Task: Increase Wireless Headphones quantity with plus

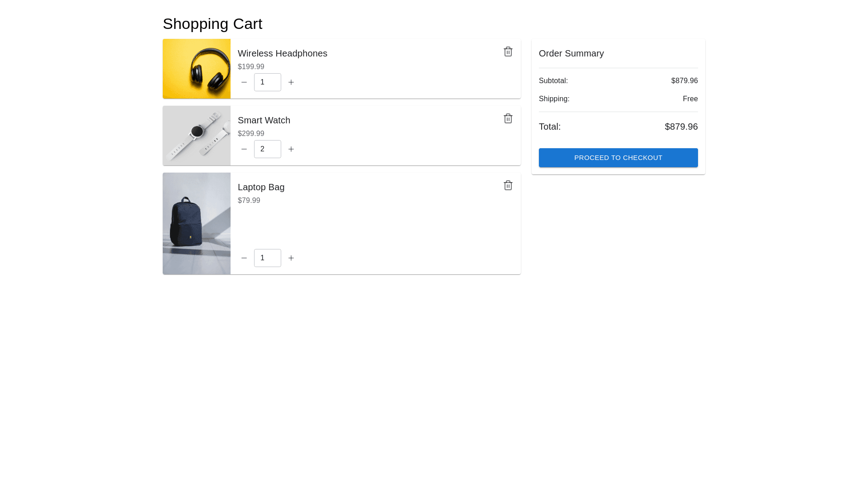Action: pos(291,82)
